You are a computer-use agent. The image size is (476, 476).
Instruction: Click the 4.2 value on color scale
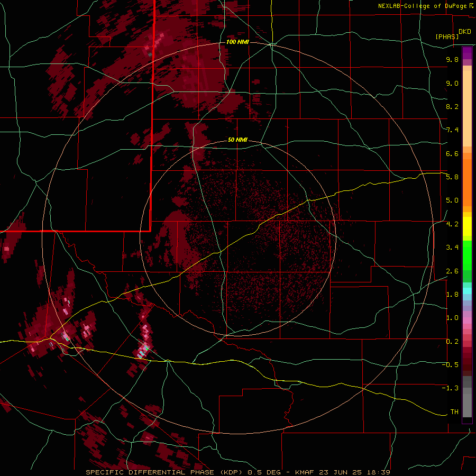point(452,224)
